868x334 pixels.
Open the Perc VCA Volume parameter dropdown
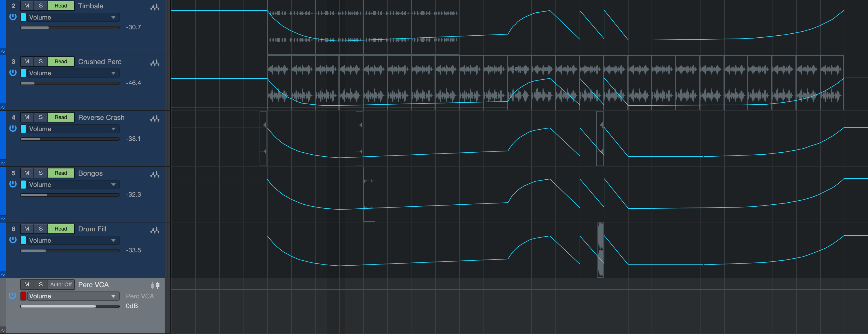(73, 296)
